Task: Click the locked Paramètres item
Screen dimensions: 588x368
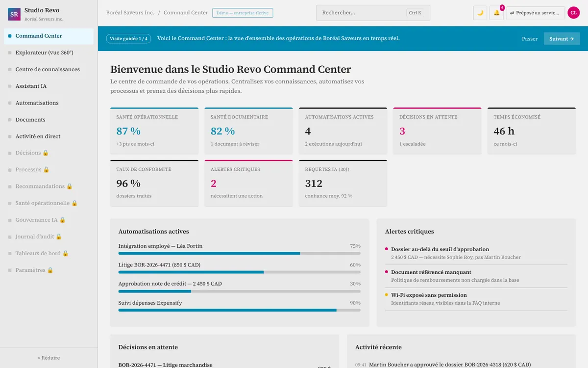Action: tap(49, 270)
